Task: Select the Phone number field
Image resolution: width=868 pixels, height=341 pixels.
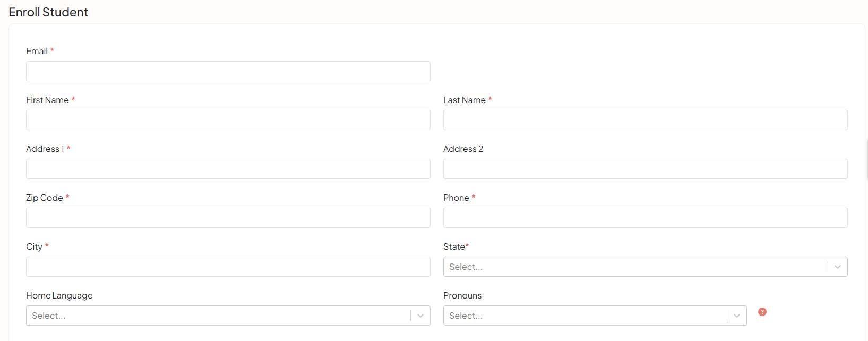Action: [x=646, y=218]
